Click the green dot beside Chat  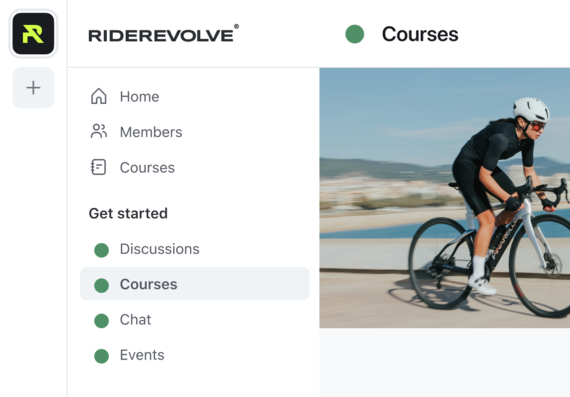(101, 321)
